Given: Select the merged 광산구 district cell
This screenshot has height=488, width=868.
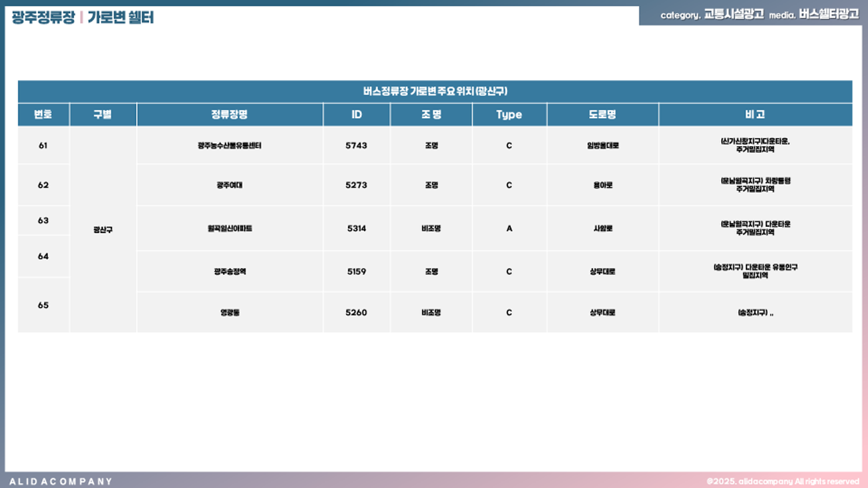Looking at the screenshot, I should [103, 230].
